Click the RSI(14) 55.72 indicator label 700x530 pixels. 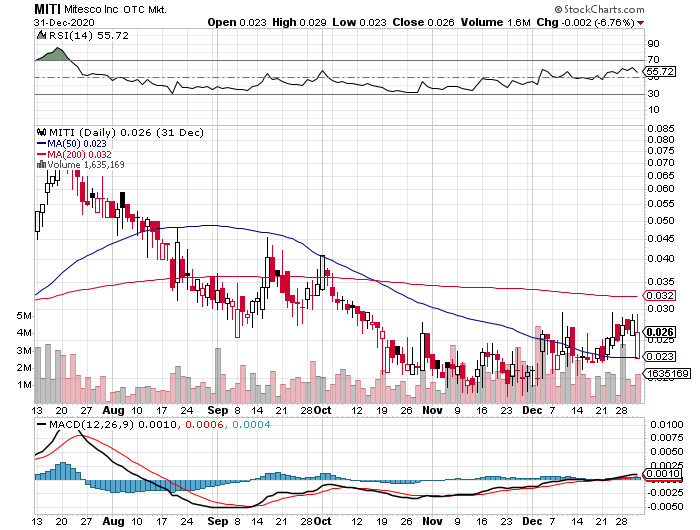[x=88, y=35]
